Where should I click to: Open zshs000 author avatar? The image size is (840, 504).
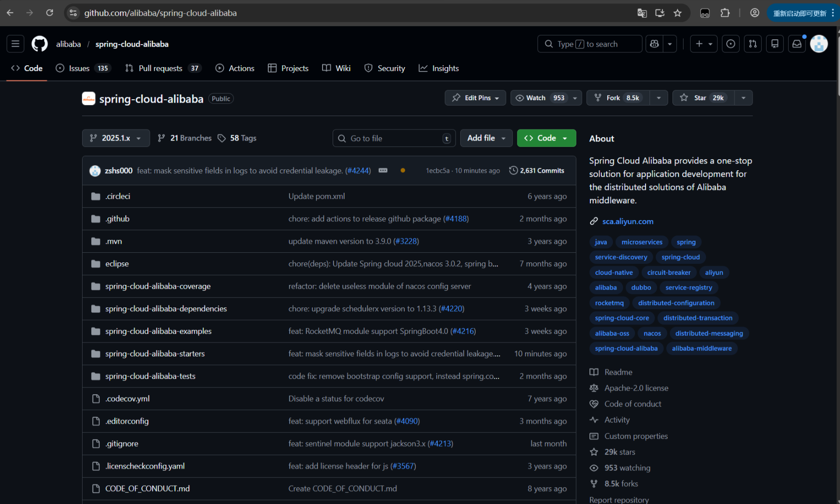click(x=95, y=171)
